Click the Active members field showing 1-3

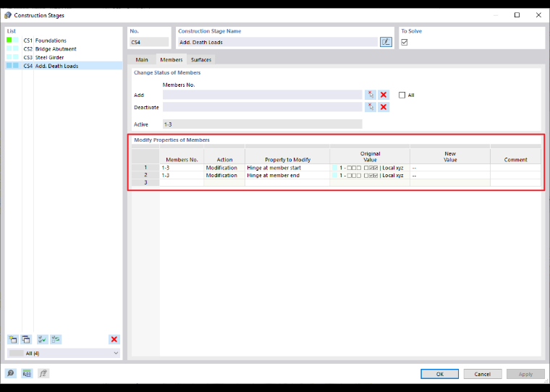click(x=263, y=124)
